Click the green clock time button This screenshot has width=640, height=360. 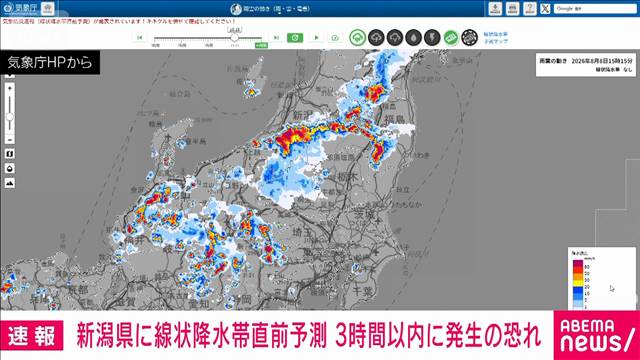click(295, 38)
